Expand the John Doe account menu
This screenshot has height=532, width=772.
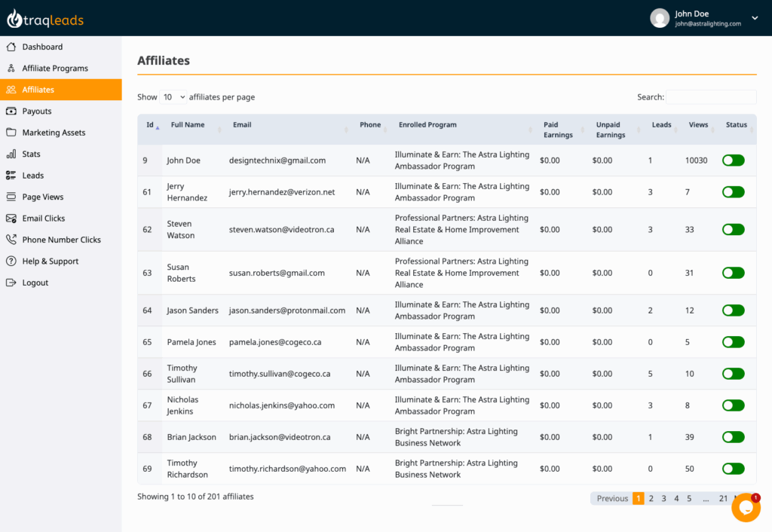pos(753,17)
